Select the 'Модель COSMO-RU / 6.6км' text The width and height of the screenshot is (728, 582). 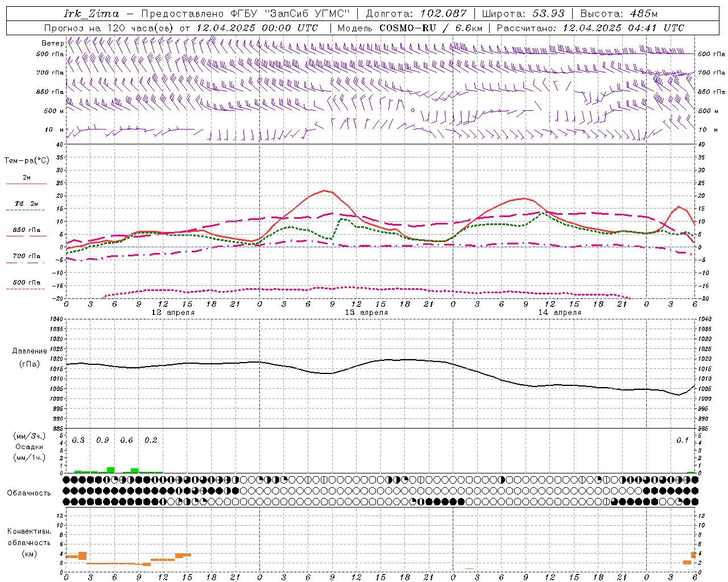[x=410, y=28]
